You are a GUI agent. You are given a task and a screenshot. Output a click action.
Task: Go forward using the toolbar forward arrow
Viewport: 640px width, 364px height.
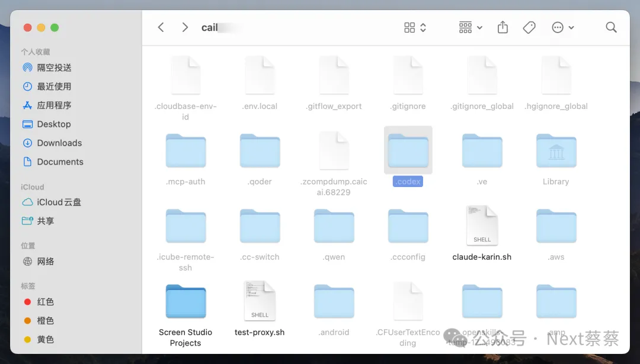click(185, 27)
